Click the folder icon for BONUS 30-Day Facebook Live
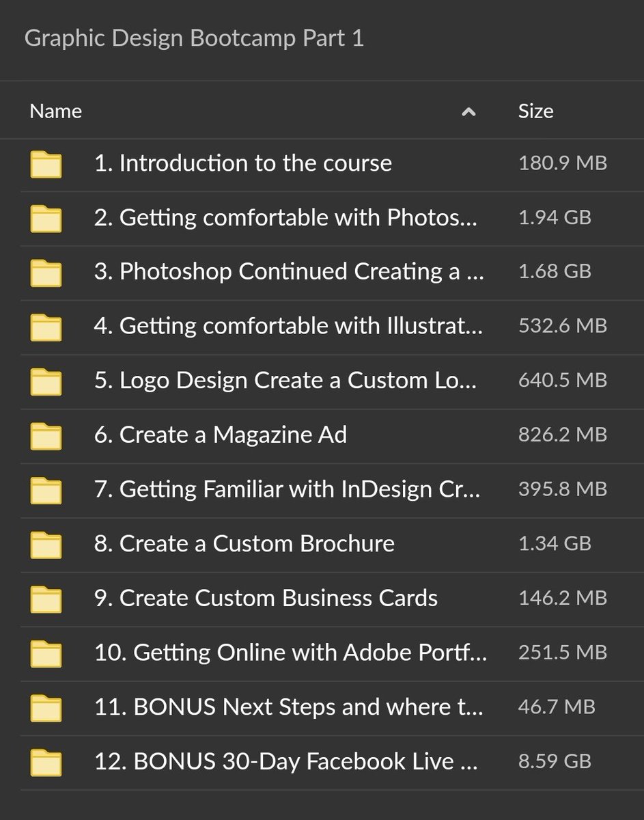This screenshot has width=644, height=820. click(46, 763)
